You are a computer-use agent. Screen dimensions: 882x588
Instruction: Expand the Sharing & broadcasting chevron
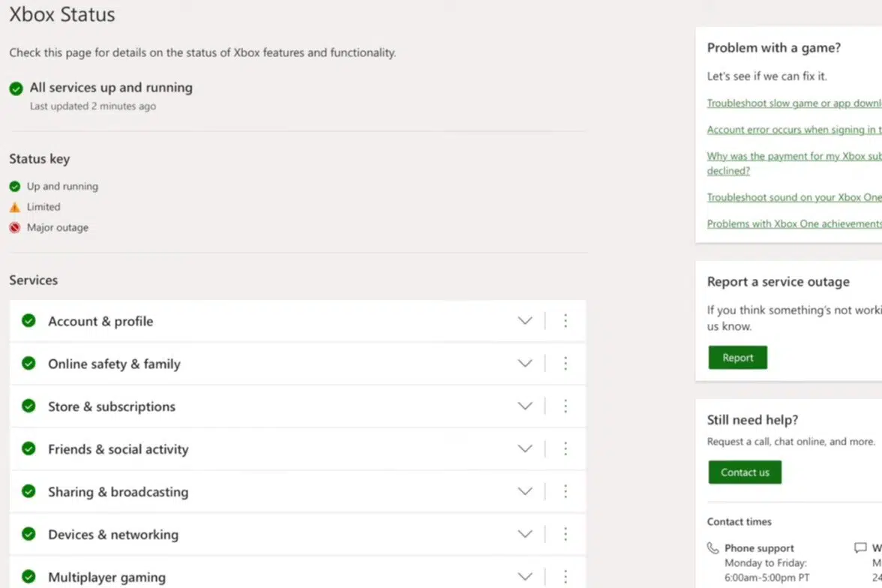click(525, 491)
